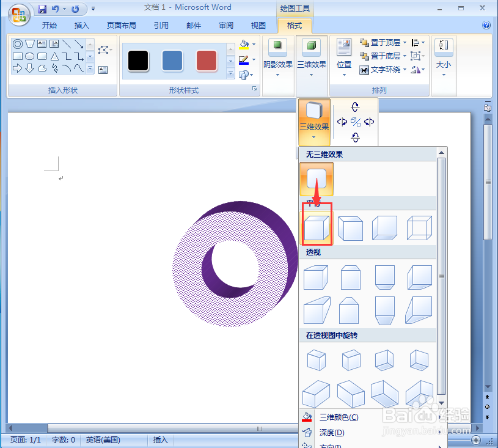Image resolution: width=498 pixels, height=448 pixels.
Task: Apply the blue shape style swatch
Action: point(172,61)
